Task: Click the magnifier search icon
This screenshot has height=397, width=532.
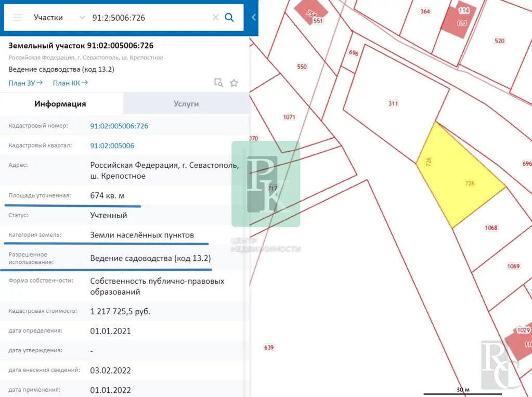Action: [229, 17]
